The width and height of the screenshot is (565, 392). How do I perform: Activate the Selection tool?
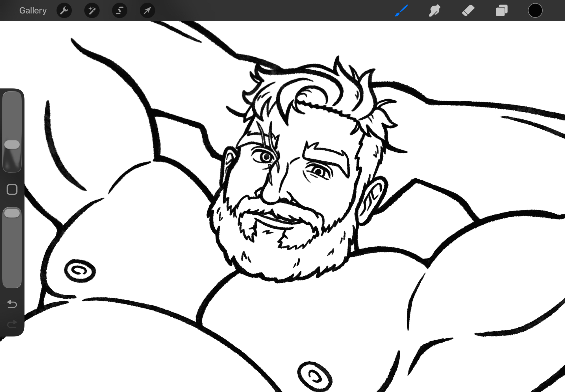click(119, 11)
